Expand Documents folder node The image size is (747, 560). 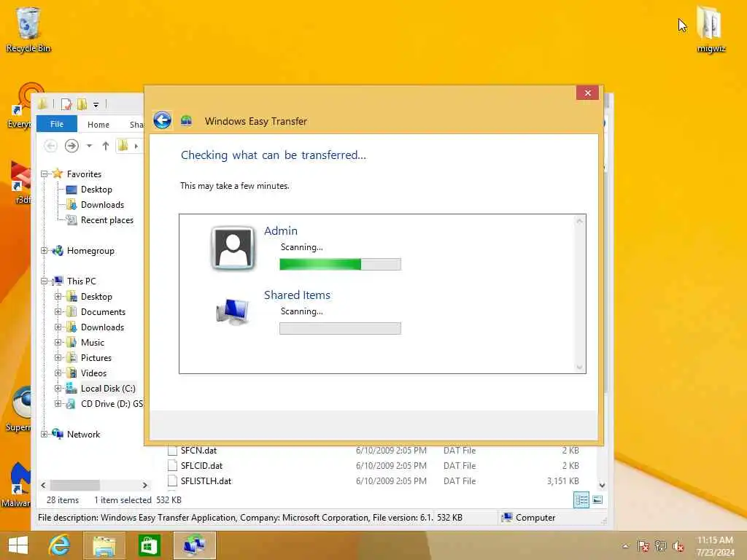click(58, 311)
